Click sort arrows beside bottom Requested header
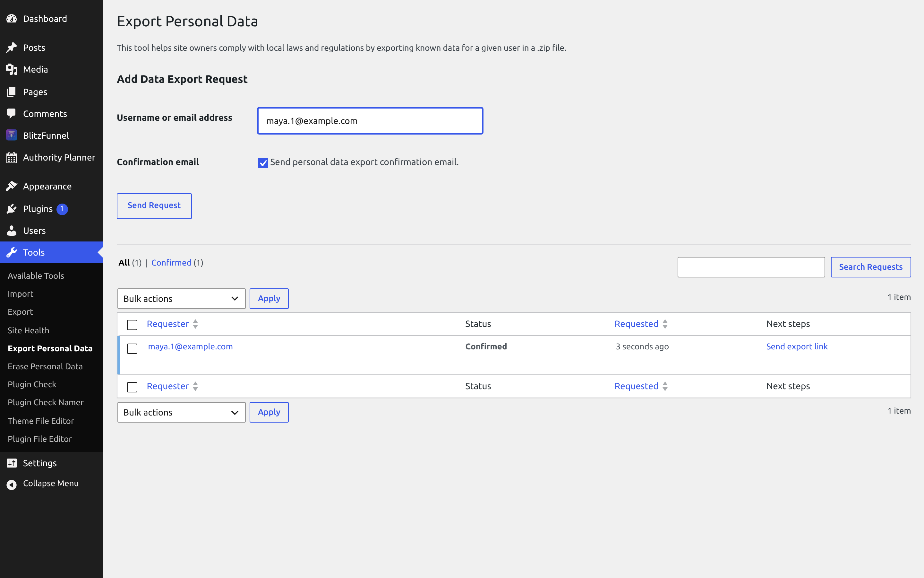 tap(665, 386)
